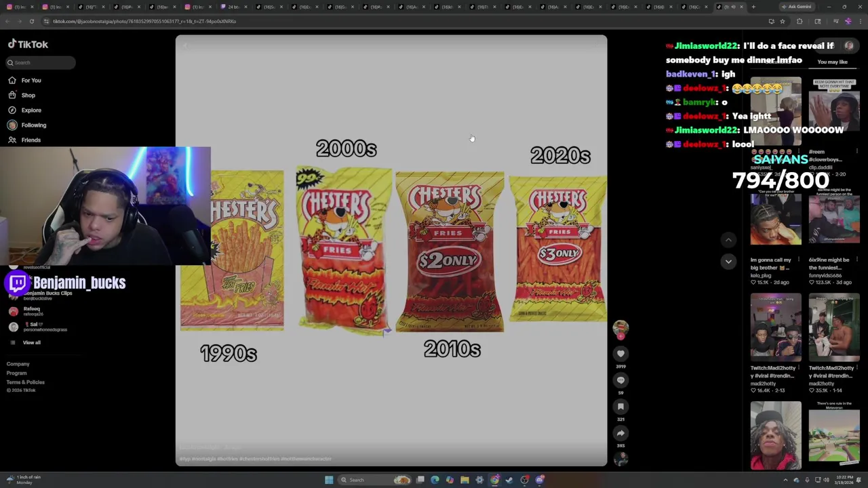Open the Rafeeq account in sidebar
Screen dimensions: 868x488
click(27, 311)
